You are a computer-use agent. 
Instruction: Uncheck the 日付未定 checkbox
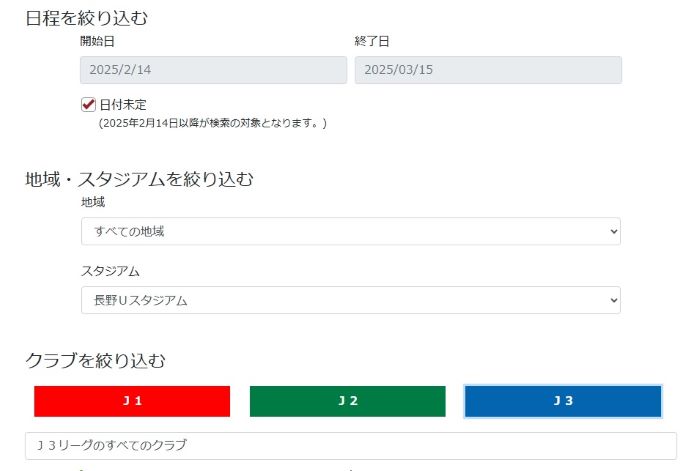[x=88, y=104]
